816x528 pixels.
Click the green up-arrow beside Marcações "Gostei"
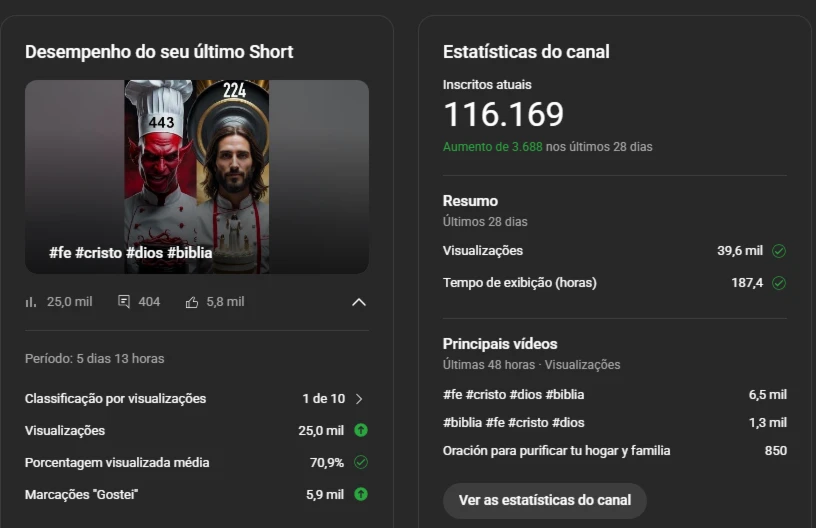[x=361, y=494]
